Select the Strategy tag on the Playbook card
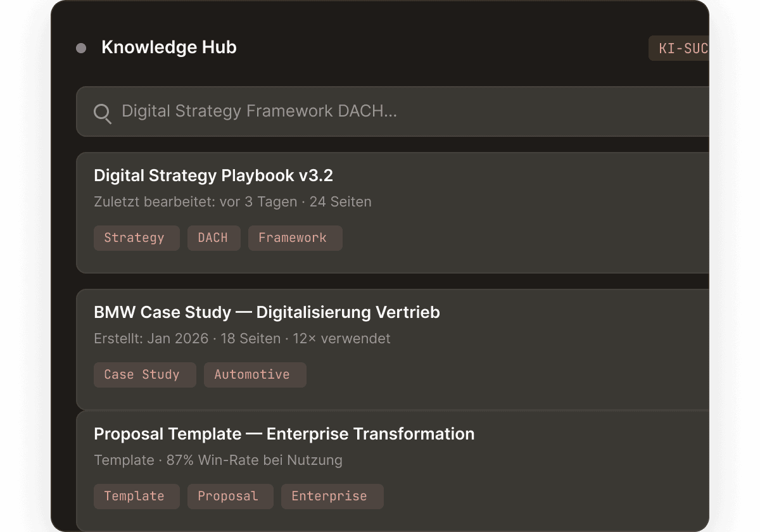760x532 pixels. (136, 237)
